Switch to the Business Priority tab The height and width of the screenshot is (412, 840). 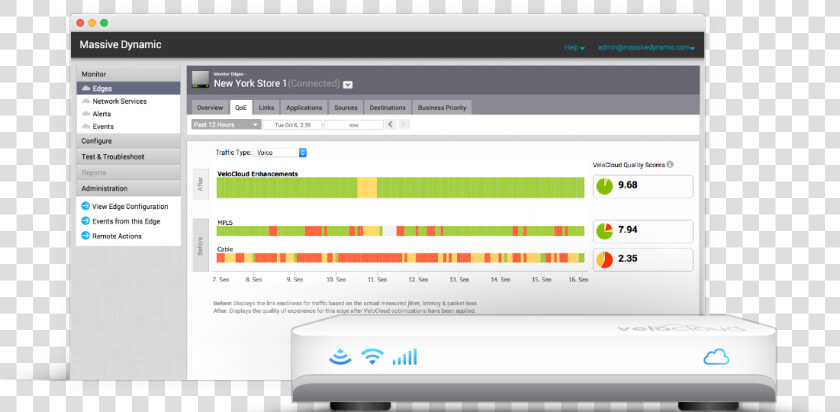[442, 108]
